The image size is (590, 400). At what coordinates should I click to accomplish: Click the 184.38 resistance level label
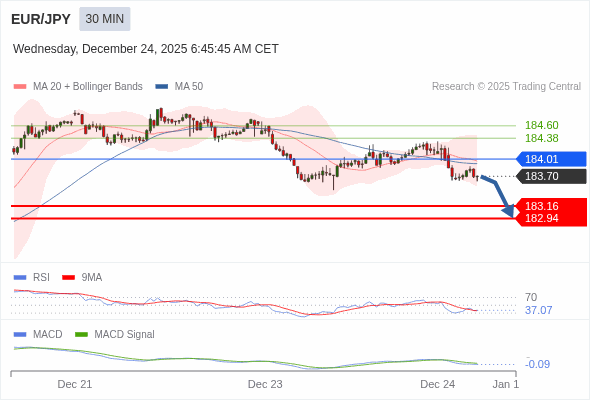[542, 138]
